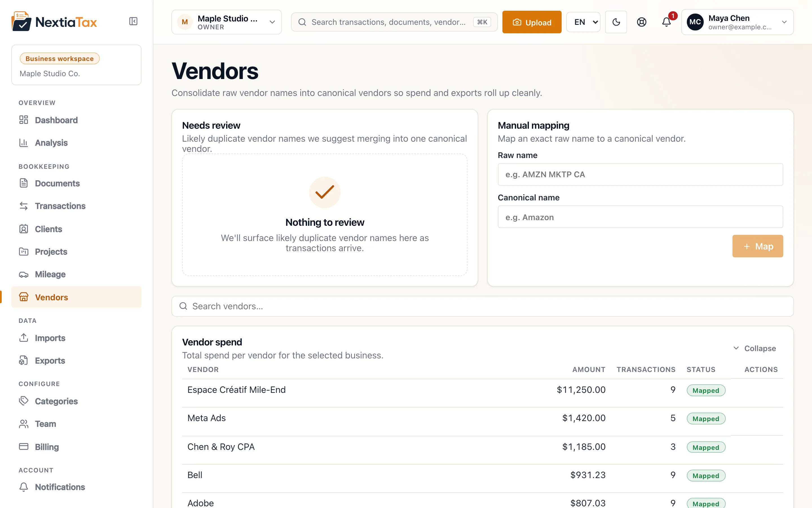This screenshot has height=508, width=812.
Task: Click the Map button
Action: click(x=758, y=246)
